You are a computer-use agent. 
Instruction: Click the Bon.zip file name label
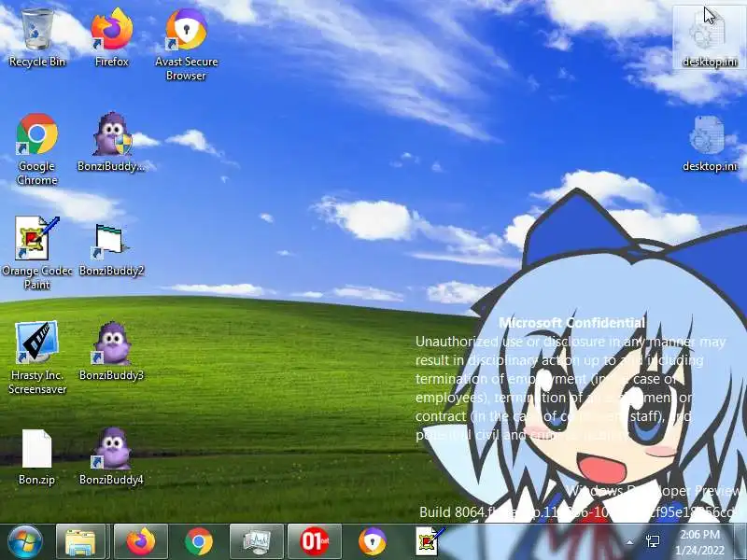tap(36, 480)
